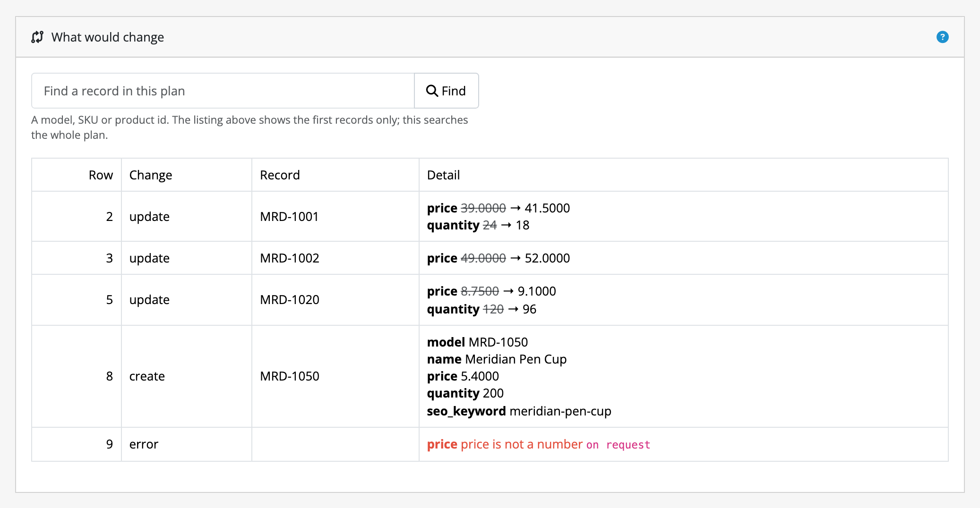Click the red 'price is not a number' error
Viewport: 980px width, 508px height.
pyautogui.click(x=521, y=444)
